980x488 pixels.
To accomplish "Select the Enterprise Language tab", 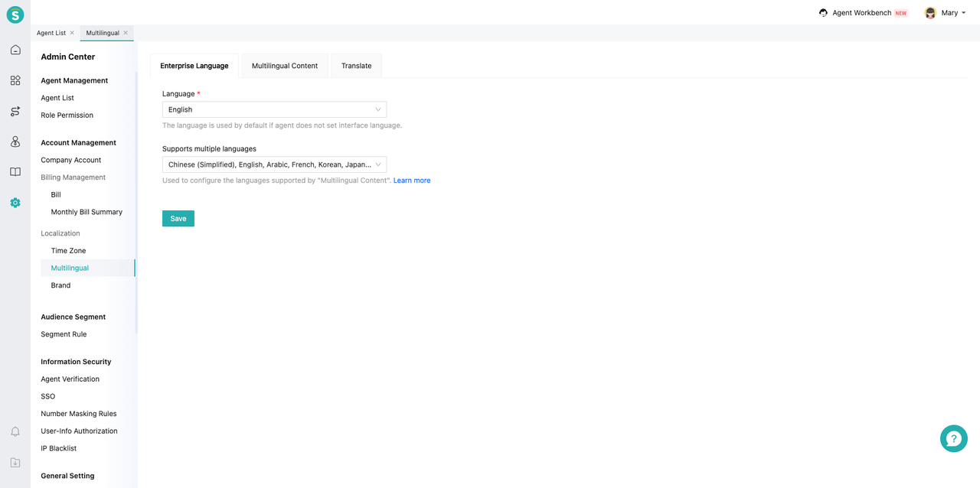I will 194,66.
